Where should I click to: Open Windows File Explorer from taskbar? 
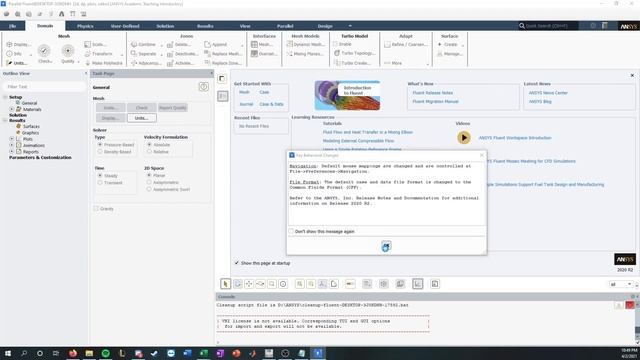click(89, 353)
